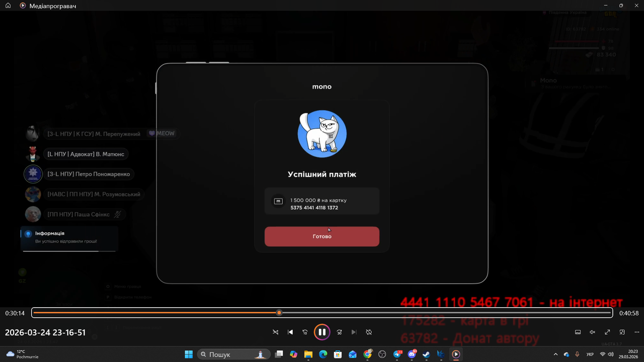Select player М. Перепужений in the list
The image size is (644, 362).
[x=94, y=134]
